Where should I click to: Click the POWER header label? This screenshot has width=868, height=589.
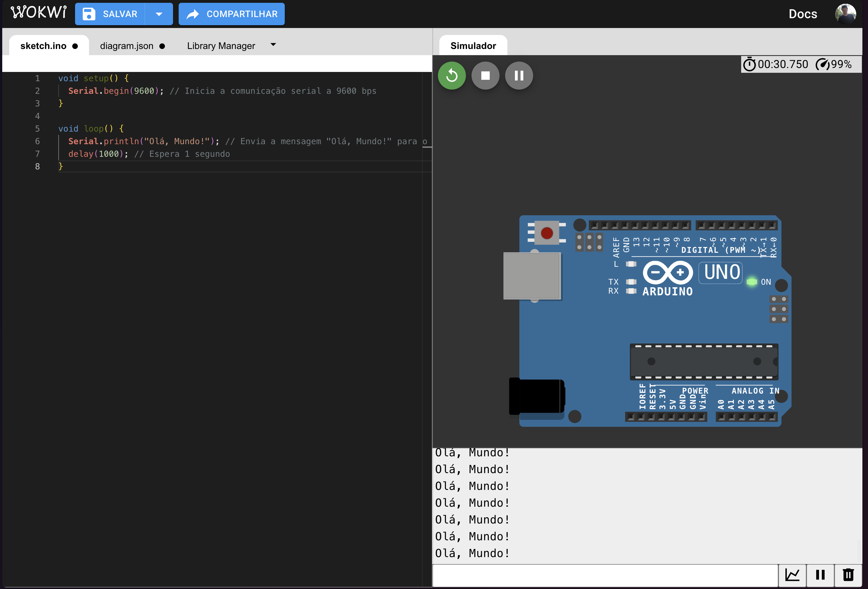coord(695,391)
